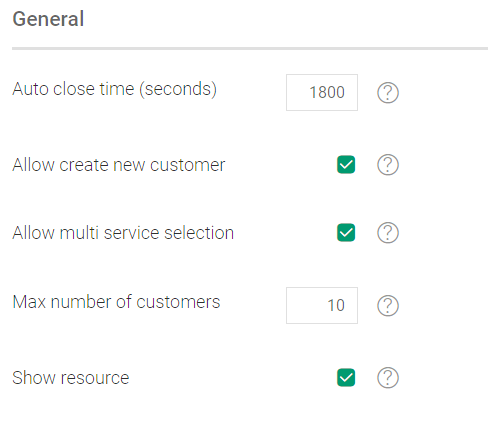Open help for Max number of customers
This screenshot has height=432, width=488.
point(388,306)
